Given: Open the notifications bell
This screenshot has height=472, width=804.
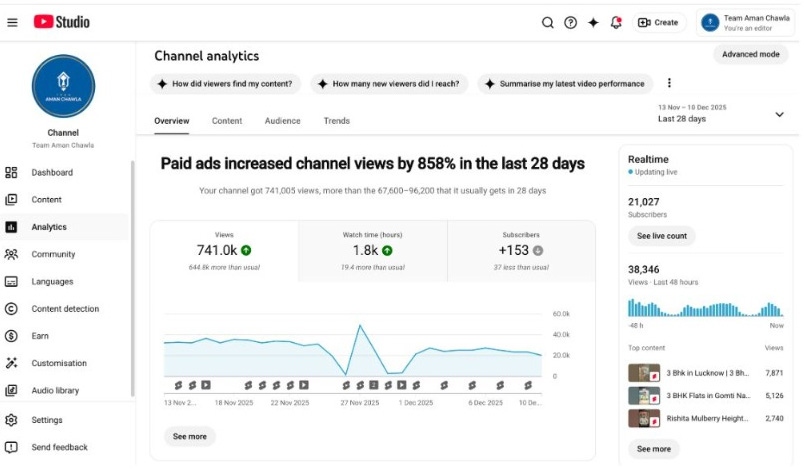Looking at the screenshot, I should (x=616, y=22).
